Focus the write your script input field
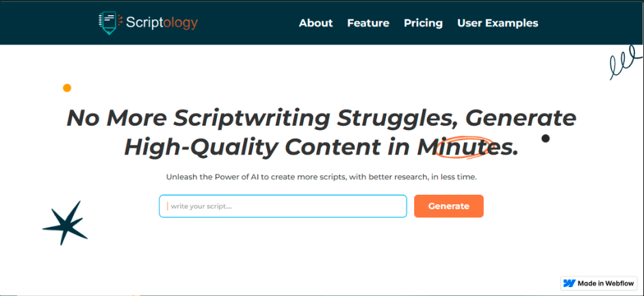The image size is (644, 296). pos(283,206)
